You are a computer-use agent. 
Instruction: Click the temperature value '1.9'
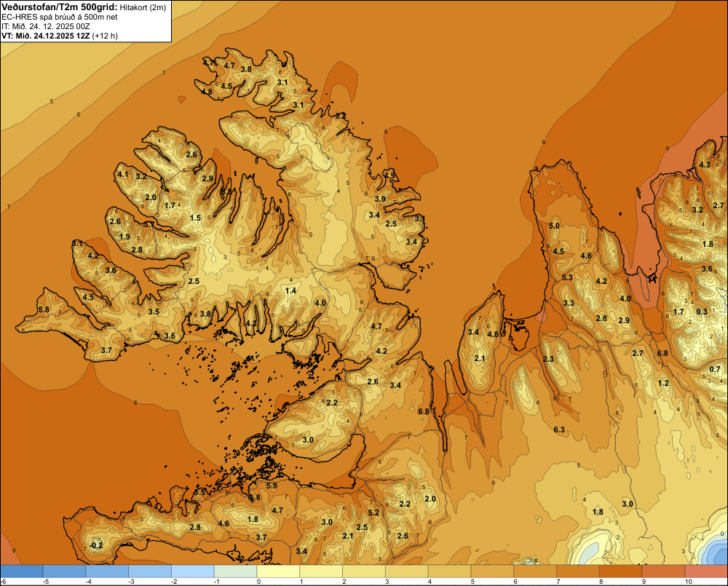coord(124,237)
